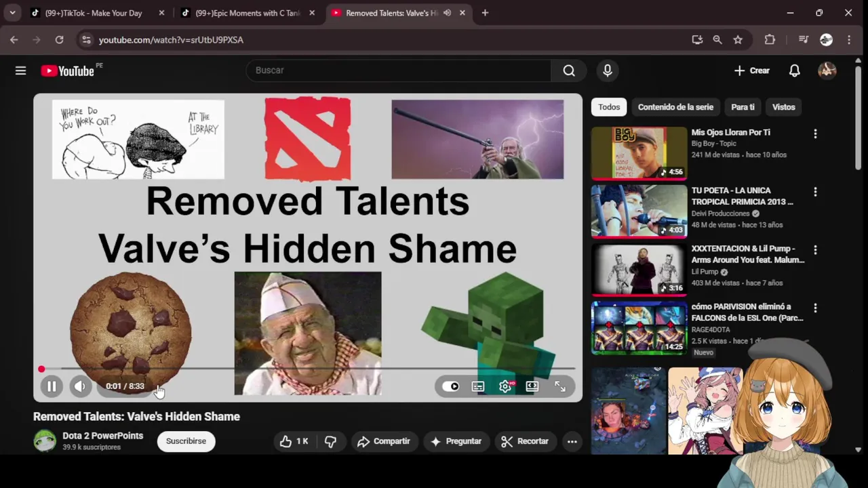The width and height of the screenshot is (868, 488).
Task: Click the address bar URL
Action: pos(171,40)
